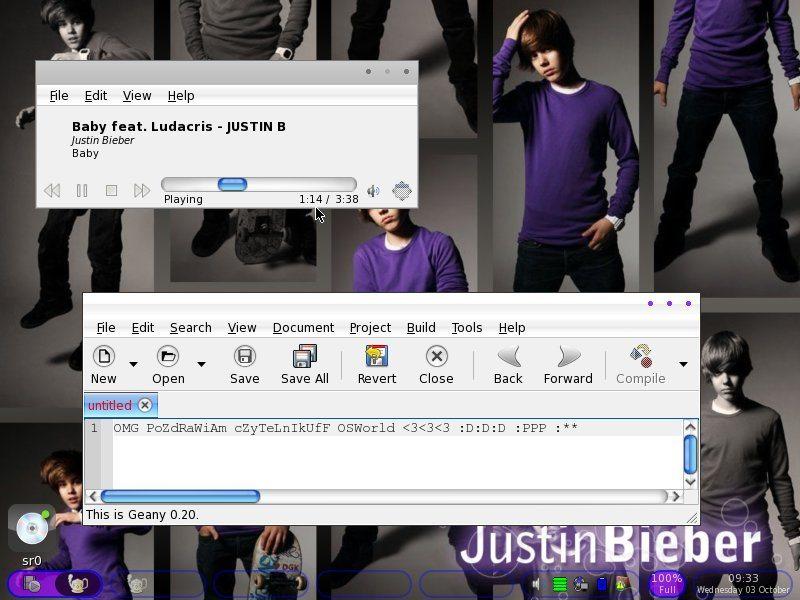Revert the document using toolbar icon

point(376,357)
